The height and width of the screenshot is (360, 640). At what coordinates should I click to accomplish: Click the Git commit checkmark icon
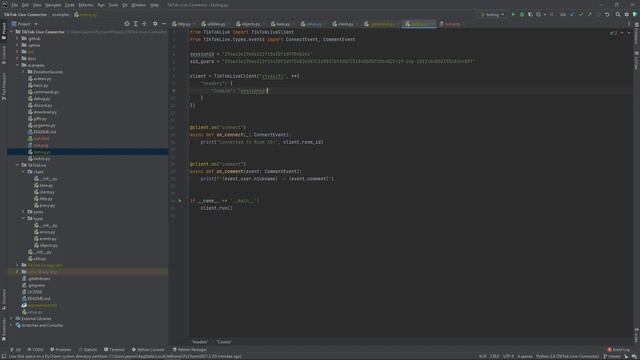click(581, 14)
